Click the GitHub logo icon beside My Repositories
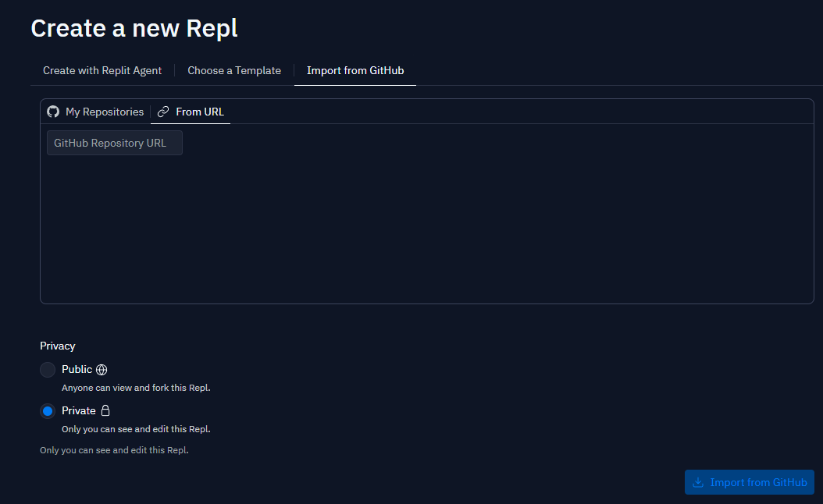Screen dimensions: 823x504 53,112
